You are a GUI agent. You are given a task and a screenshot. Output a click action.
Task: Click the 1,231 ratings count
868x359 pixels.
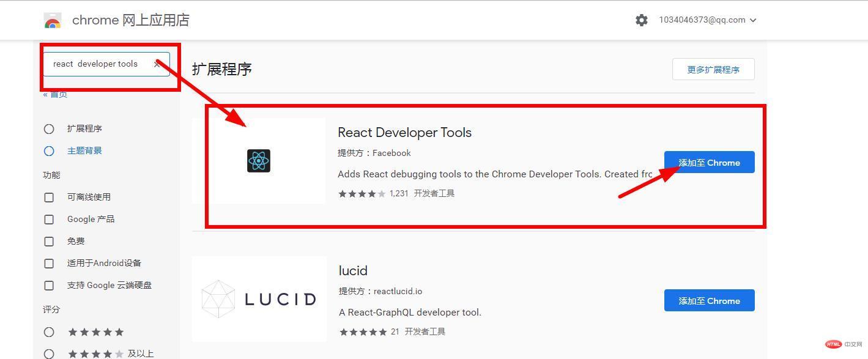[x=399, y=193]
